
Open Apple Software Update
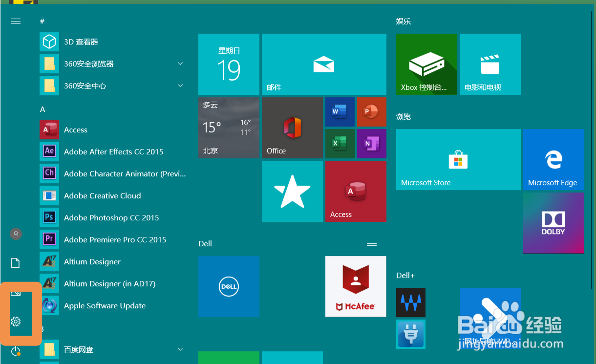click(113, 306)
